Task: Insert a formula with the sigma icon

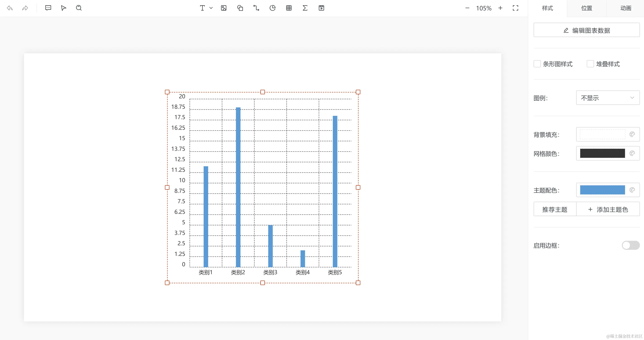Action: click(305, 8)
